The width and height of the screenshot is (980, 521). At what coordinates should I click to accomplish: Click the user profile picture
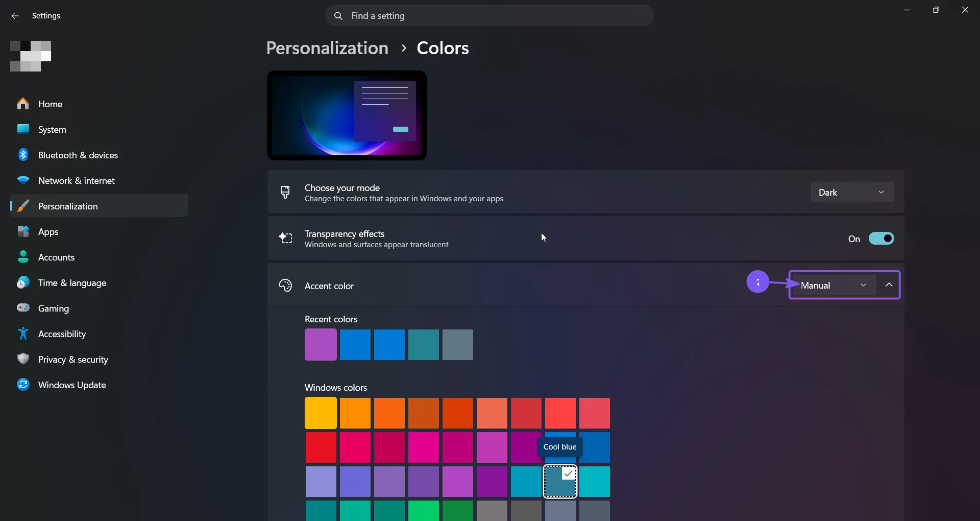point(31,56)
